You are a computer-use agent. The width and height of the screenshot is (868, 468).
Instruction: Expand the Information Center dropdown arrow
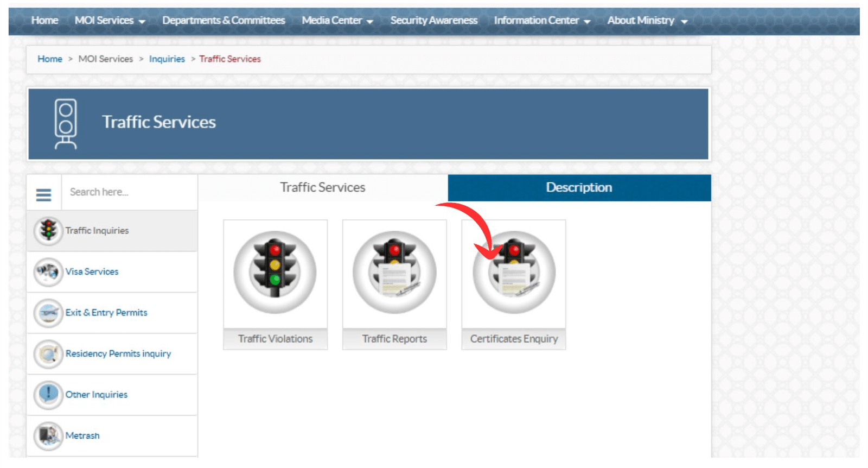[x=587, y=22]
